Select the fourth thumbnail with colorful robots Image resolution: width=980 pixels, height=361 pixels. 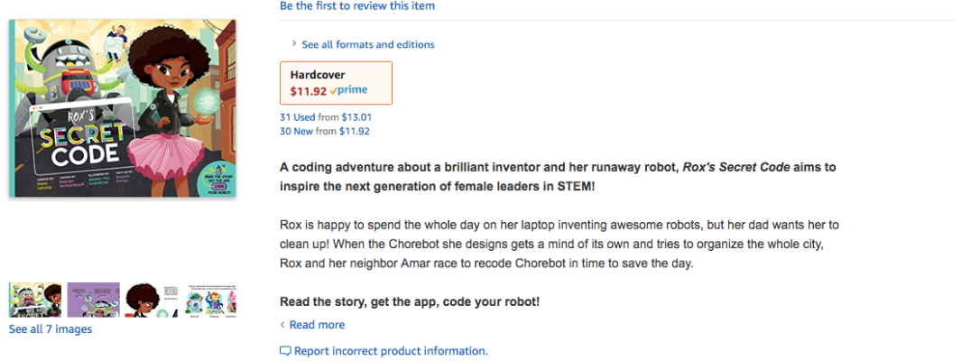click(211, 300)
